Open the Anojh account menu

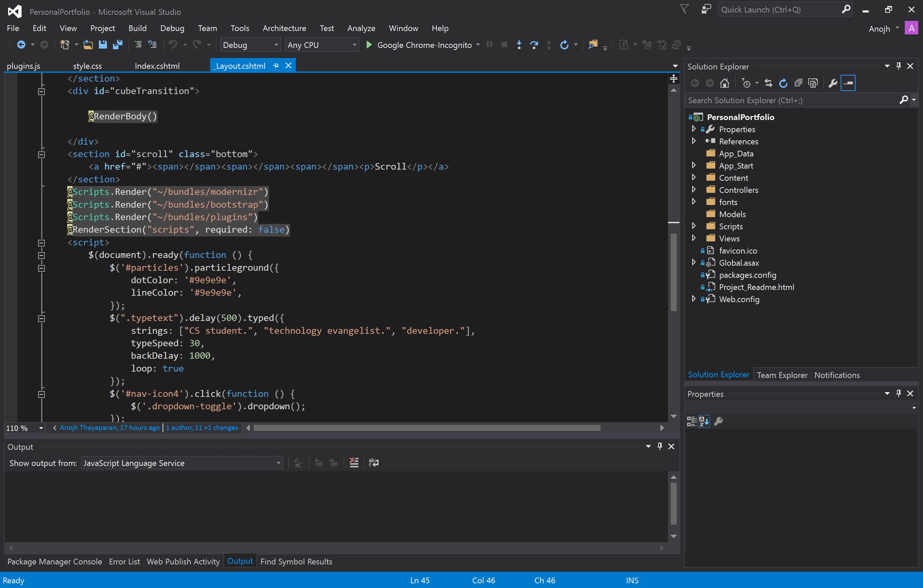pyautogui.click(x=884, y=28)
